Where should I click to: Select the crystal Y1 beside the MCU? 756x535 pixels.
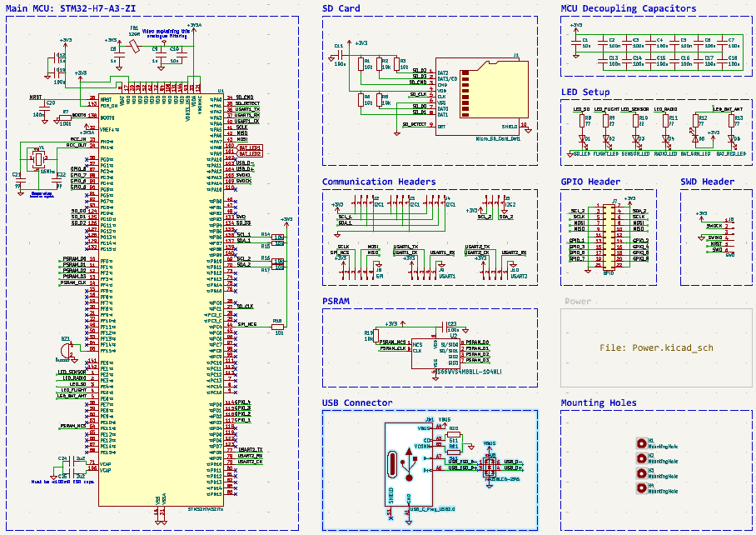tap(39, 158)
